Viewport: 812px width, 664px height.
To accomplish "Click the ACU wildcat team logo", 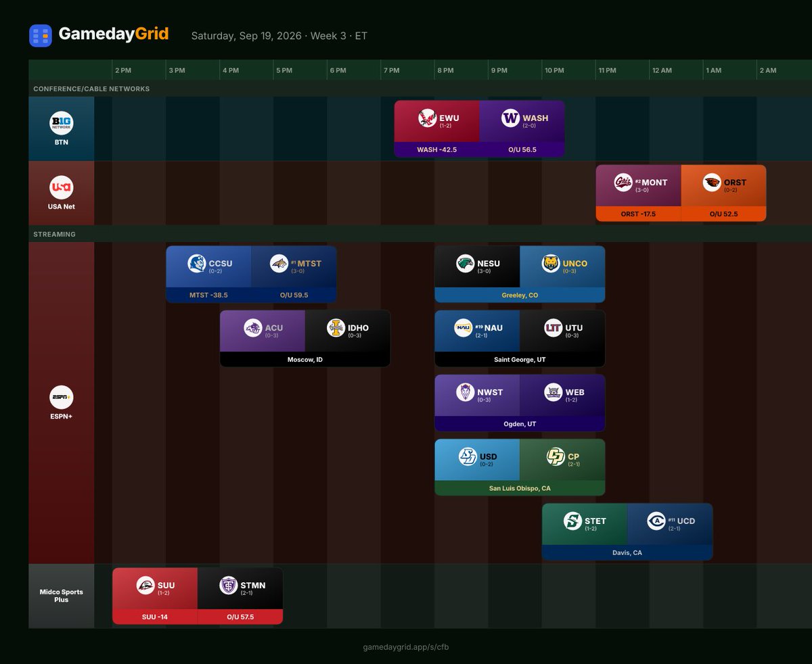I will [x=253, y=328].
